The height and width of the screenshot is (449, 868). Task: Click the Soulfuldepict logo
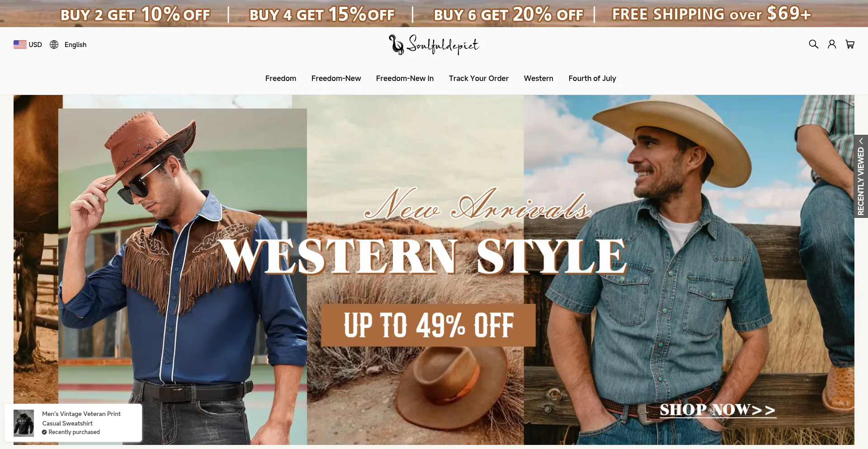click(434, 44)
